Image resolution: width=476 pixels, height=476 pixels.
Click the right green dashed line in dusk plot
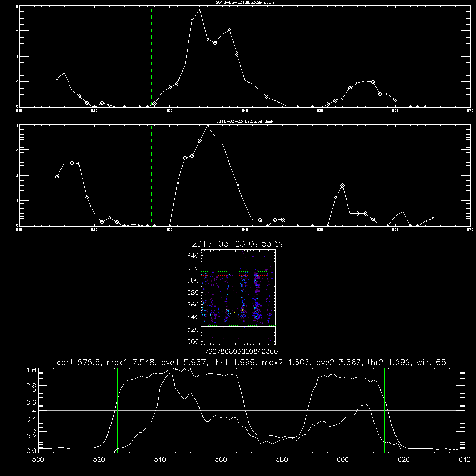coord(263,176)
